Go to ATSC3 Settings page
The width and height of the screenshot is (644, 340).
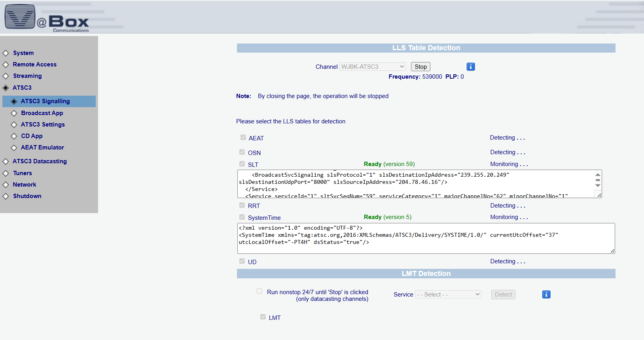tap(43, 125)
